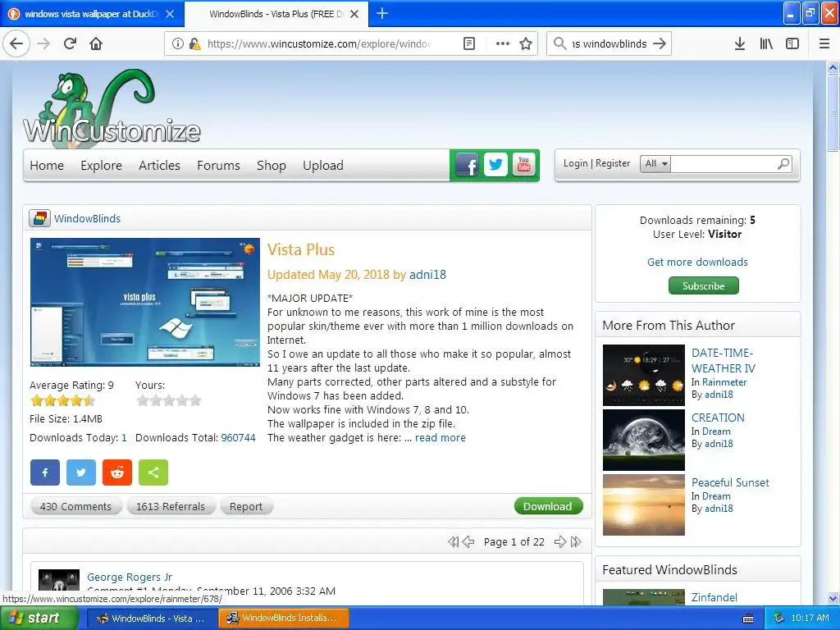Switch to WindowBlinds - Vista taskbar item

152,619
